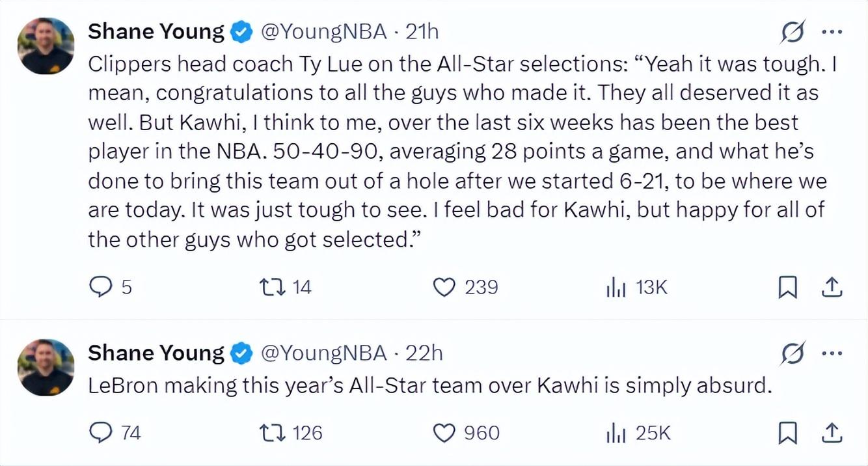This screenshot has width=868, height=466.
Task: Open more options menu on first tweet
Action: [832, 32]
